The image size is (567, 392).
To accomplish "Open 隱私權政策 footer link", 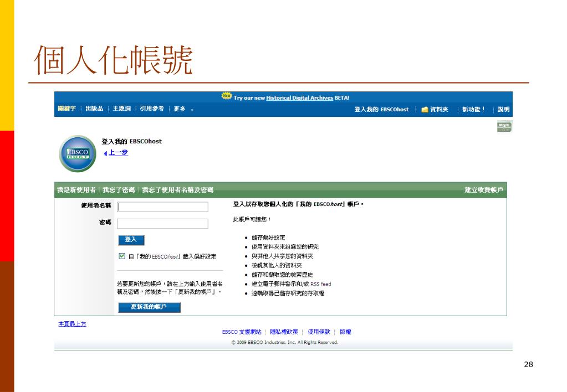I will coord(284,332).
